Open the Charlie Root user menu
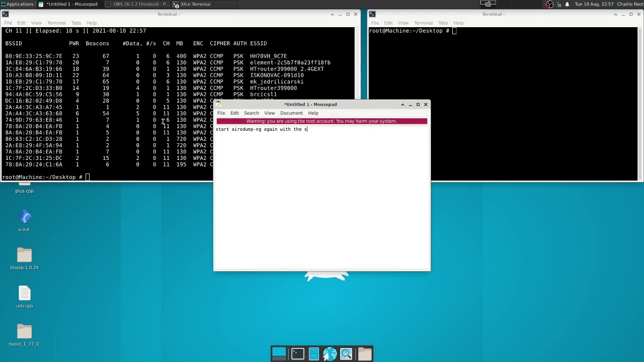 point(630,4)
